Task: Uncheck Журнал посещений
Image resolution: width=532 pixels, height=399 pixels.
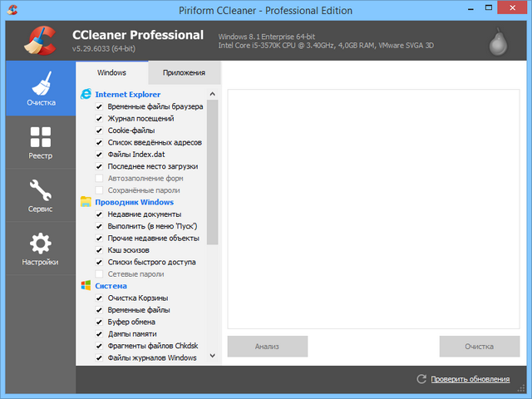Action: 99,118
